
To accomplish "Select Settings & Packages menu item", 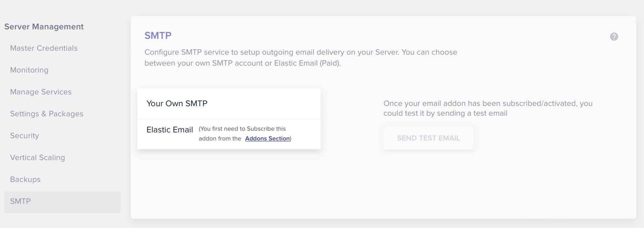I will click(47, 114).
